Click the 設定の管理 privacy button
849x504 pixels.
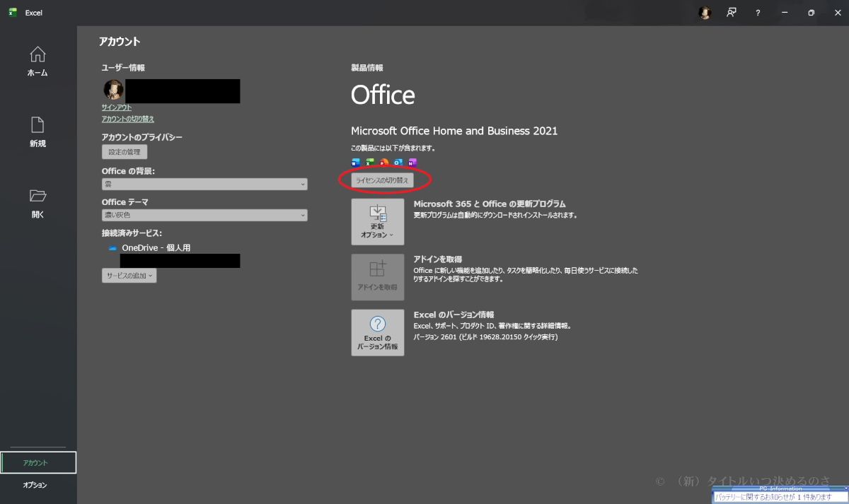coord(125,152)
